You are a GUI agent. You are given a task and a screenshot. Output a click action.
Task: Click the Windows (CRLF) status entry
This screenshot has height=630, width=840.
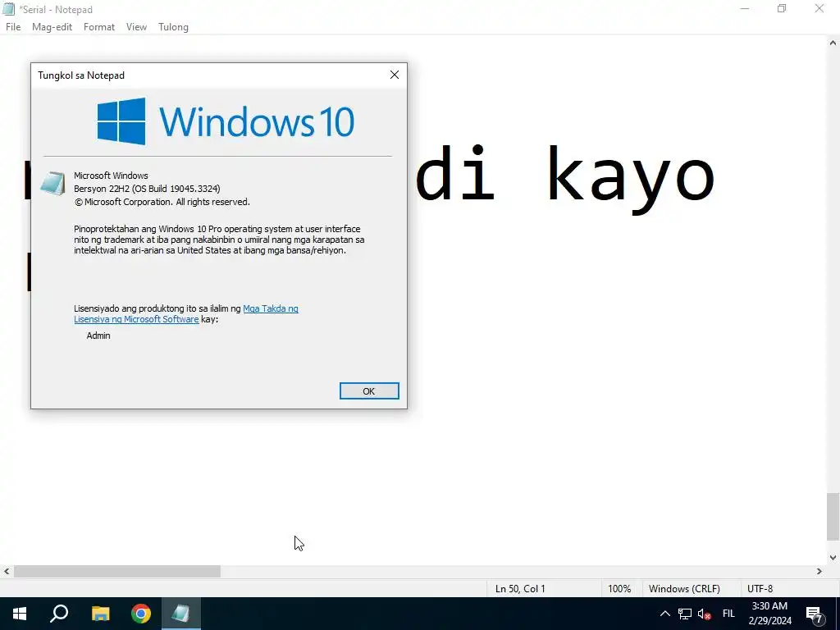(x=684, y=589)
